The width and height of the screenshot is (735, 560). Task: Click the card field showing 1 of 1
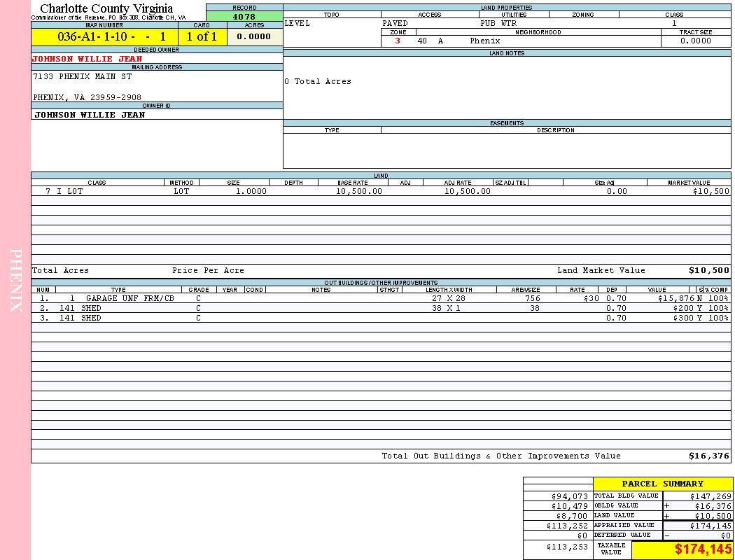click(x=202, y=37)
